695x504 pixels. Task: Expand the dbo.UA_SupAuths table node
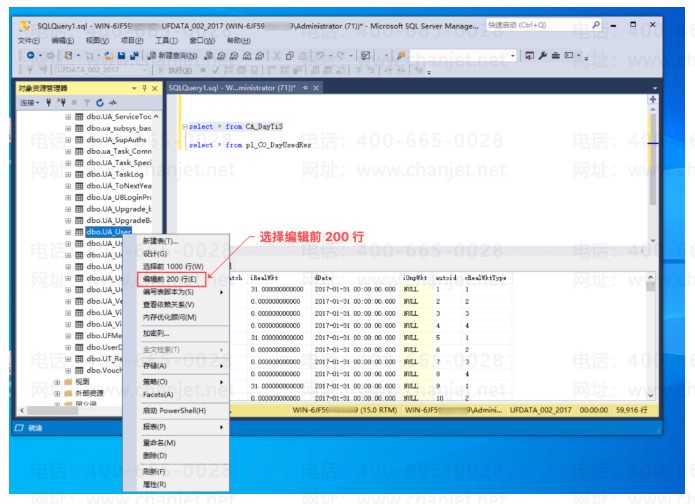coord(68,140)
